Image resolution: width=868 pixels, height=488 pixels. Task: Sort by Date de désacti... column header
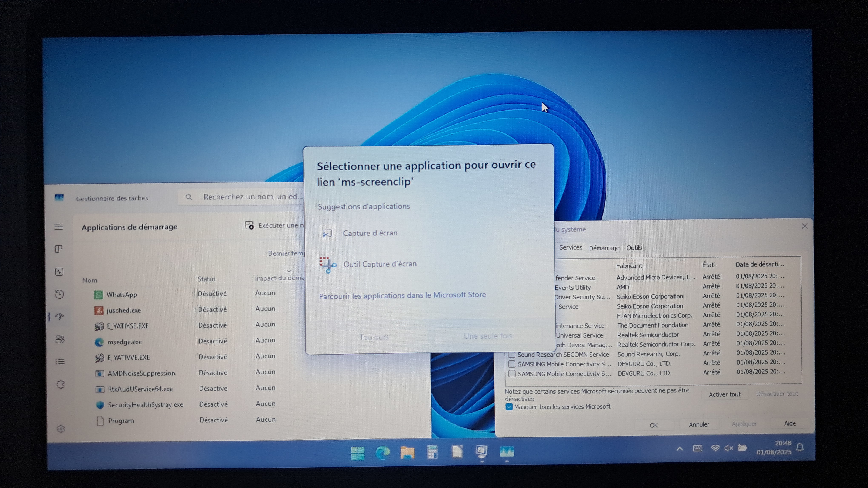[759, 264]
